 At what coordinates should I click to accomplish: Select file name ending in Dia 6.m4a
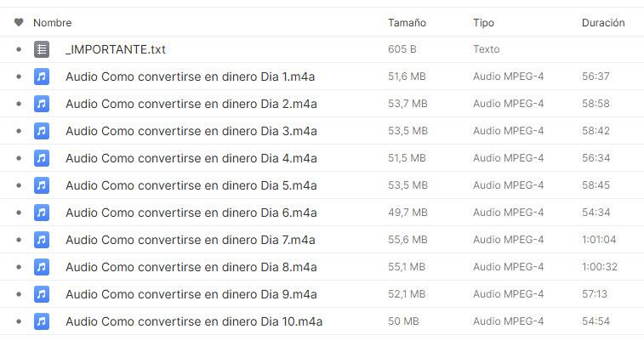tap(191, 213)
